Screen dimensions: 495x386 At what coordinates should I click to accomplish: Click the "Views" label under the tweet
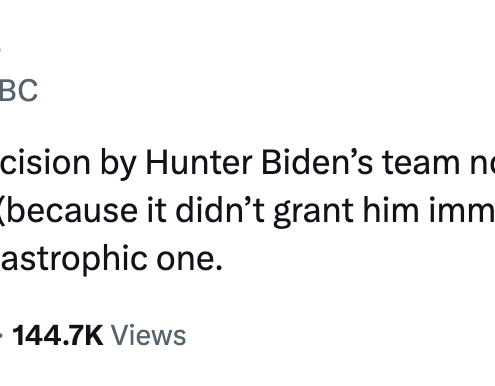coord(148,335)
